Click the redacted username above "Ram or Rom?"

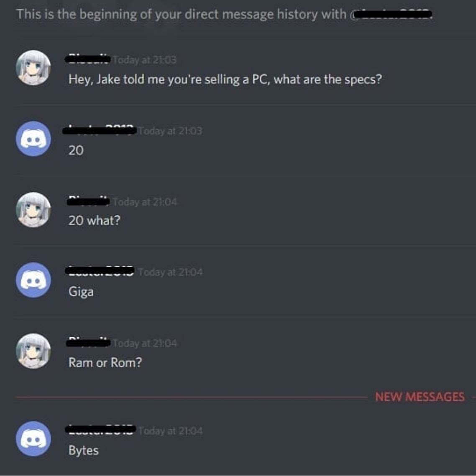point(88,342)
